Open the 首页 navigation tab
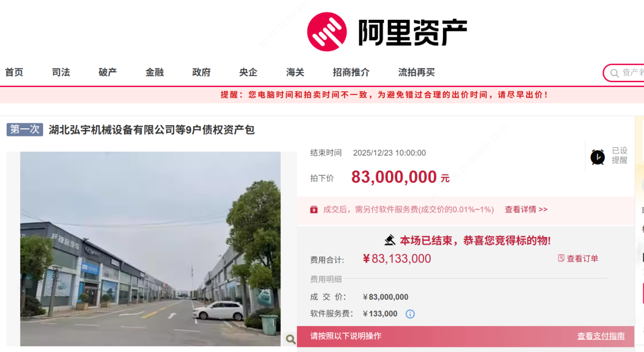The width and height of the screenshot is (644, 352). [x=14, y=73]
